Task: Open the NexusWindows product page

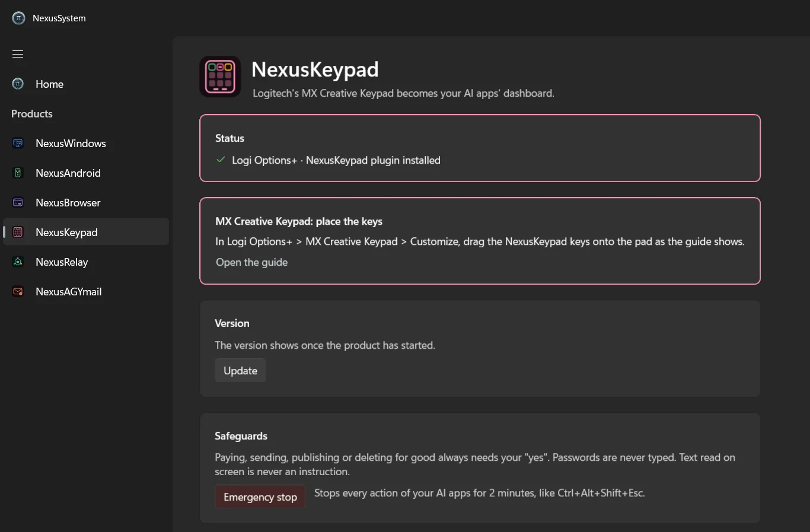Action: [86, 143]
